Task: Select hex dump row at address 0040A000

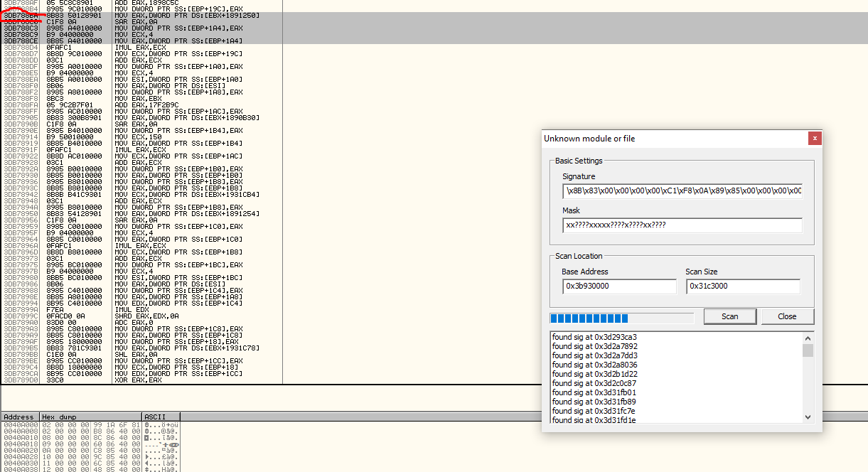Action: click(x=90, y=424)
